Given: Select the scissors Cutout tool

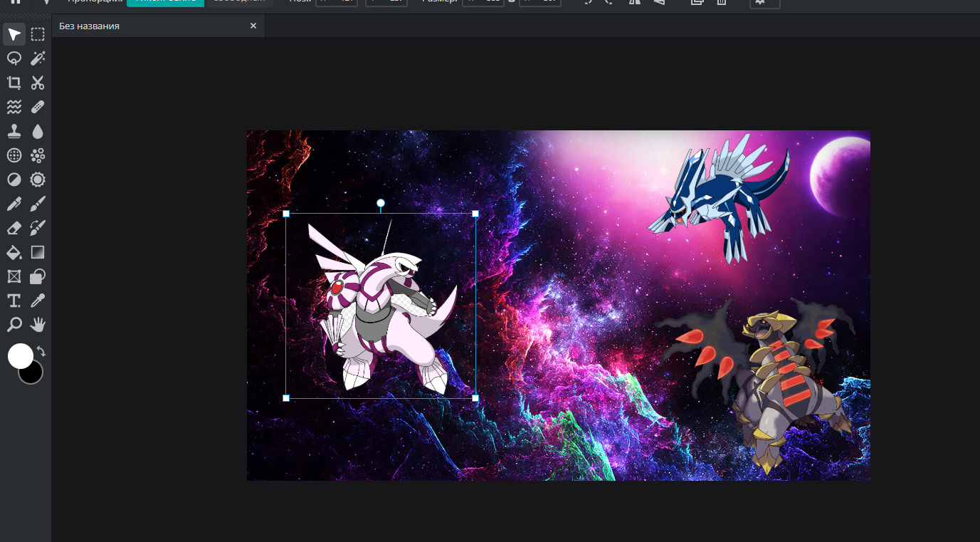Looking at the screenshot, I should tap(38, 83).
